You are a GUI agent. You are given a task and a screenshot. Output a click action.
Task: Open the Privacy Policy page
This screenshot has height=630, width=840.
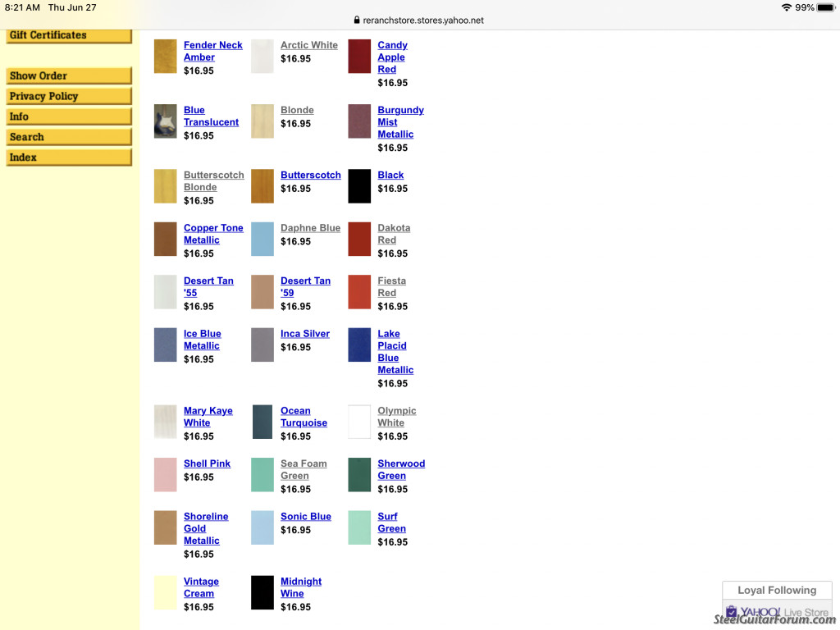pyautogui.click(x=69, y=97)
